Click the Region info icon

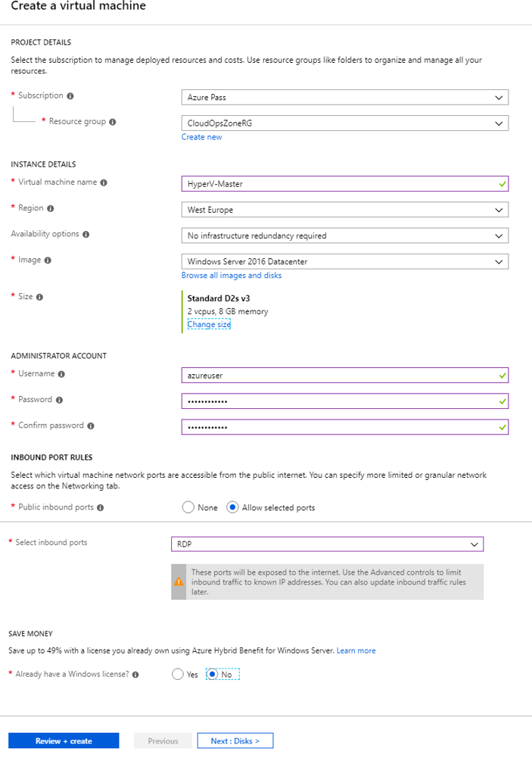tap(51, 208)
